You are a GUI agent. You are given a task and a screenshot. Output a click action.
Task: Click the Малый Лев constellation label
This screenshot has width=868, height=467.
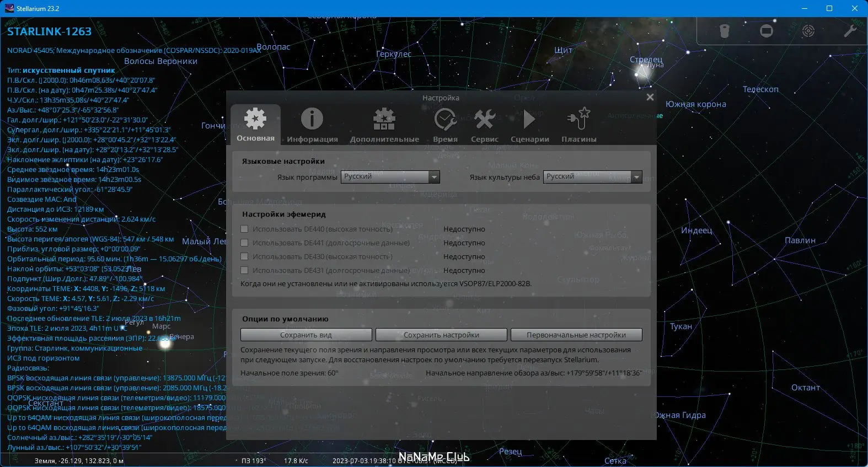[x=205, y=241]
